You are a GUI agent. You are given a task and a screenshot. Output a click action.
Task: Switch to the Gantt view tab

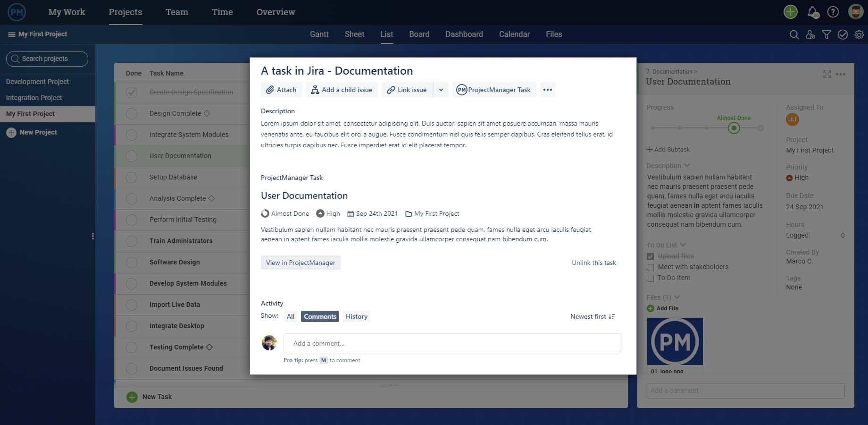(319, 34)
